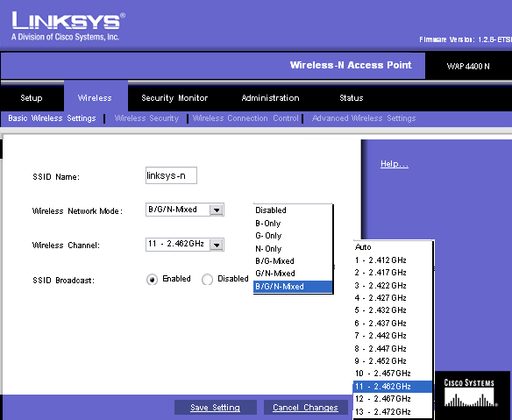Select channel 2 - 2.417GHz
This screenshot has width=512, height=420.
(x=393, y=273)
